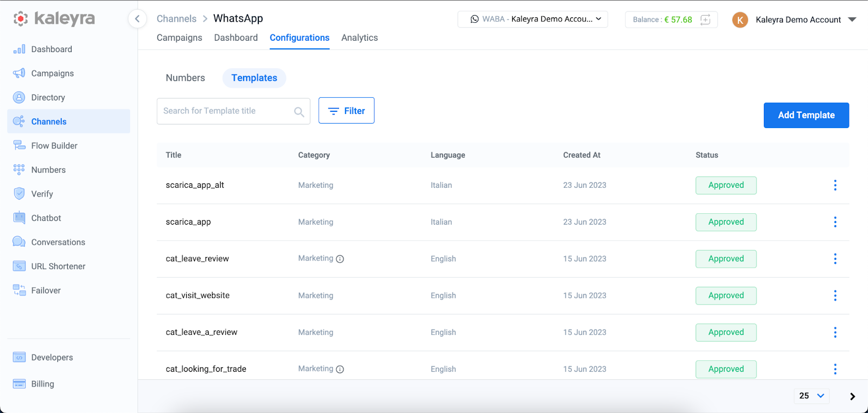Open the rows per page dropdown
Screen dimensions: 868x413
pos(812,396)
